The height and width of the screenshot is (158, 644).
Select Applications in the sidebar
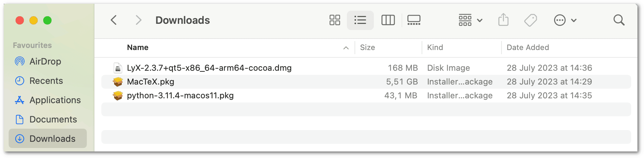coord(55,100)
